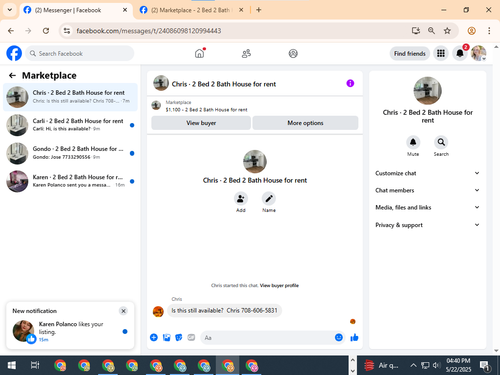500x375 pixels.
Task: Open the Windows Start menu
Action: tap(12, 365)
